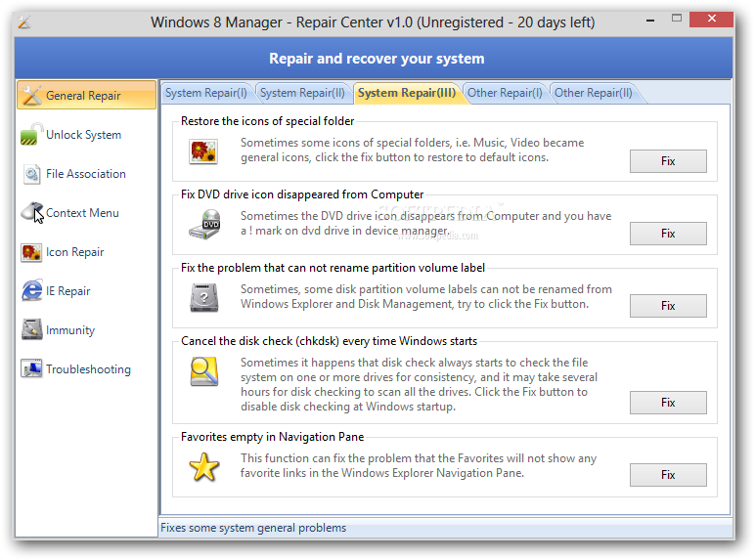This screenshot has width=755, height=560.
Task: Click the File Association document icon
Action: [x=31, y=174]
